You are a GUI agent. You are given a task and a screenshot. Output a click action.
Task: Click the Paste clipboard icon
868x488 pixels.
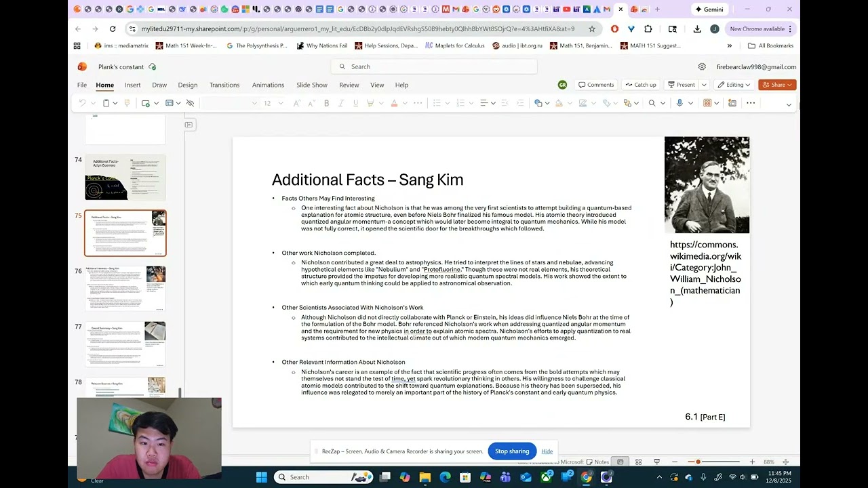tap(106, 103)
